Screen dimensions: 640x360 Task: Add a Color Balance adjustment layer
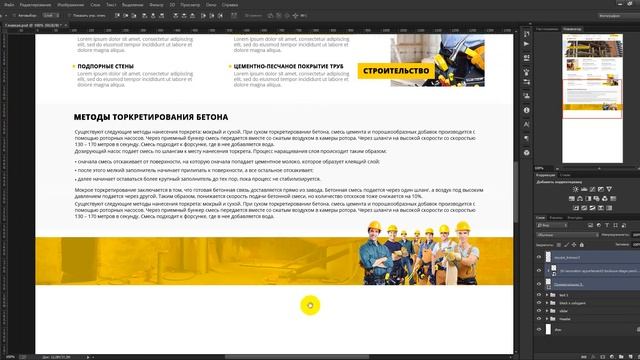pyautogui.click(x=580, y=199)
